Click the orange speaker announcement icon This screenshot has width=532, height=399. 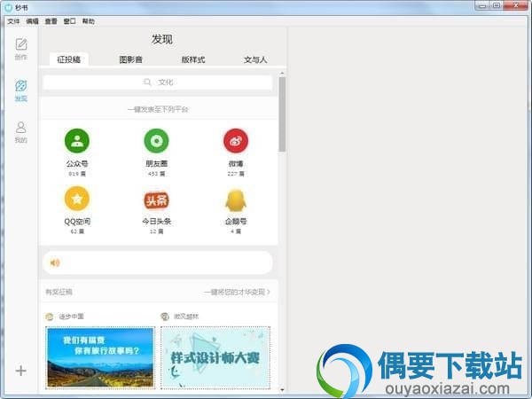pos(55,262)
